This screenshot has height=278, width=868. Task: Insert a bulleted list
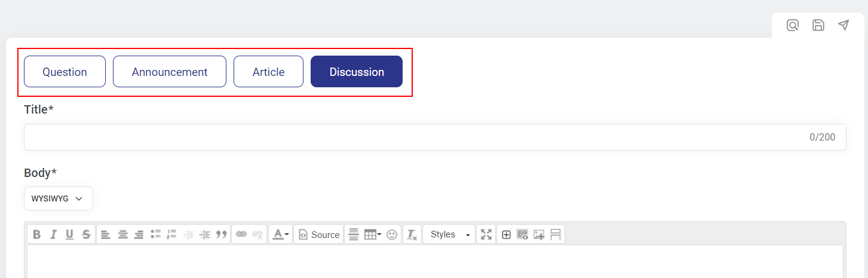tap(156, 235)
